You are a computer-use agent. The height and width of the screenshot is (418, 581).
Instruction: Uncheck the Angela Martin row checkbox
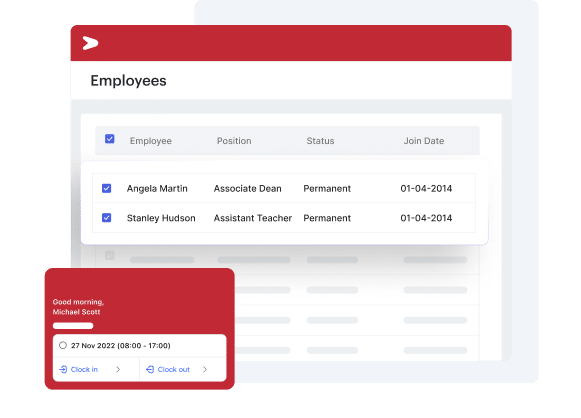[x=107, y=188]
